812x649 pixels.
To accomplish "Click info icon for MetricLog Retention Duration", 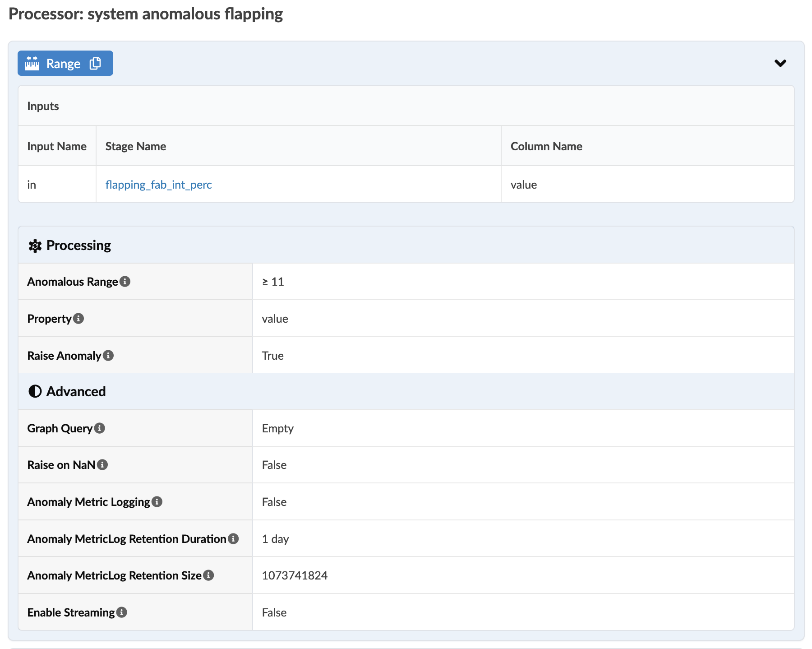I will coord(233,539).
